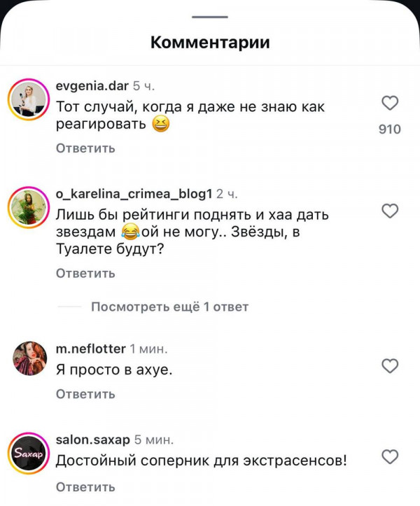Reply to o_karelina_crimea_blog1's comment
The height and width of the screenshot is (506, 420).
85,274
